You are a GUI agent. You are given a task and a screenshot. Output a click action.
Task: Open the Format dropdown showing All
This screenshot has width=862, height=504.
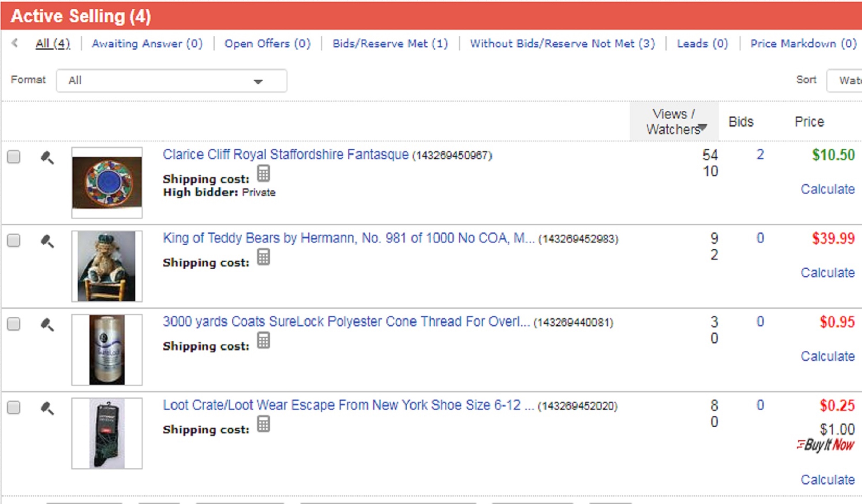click(172, 81)
